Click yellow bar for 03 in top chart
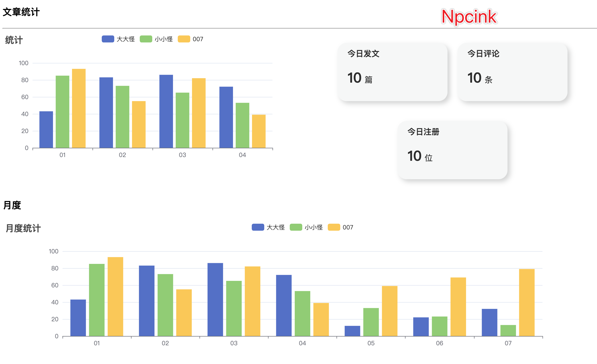The width and height of the screenshot is (597, 364). (199, 113)
